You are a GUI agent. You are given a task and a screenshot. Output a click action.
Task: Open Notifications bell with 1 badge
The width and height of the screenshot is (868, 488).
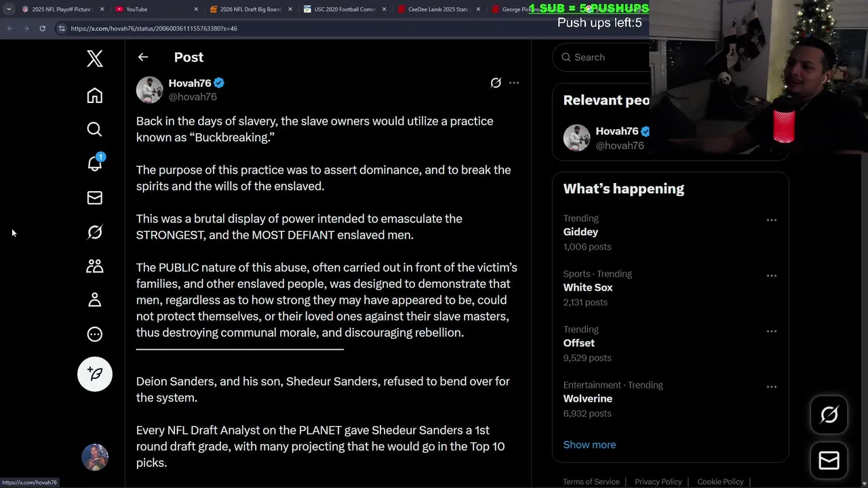[x=95, y=163]
